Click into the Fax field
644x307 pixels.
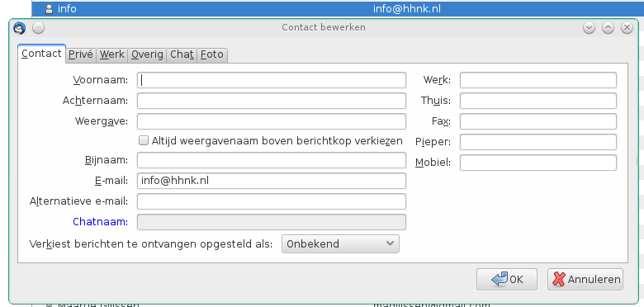pos(538,121)
